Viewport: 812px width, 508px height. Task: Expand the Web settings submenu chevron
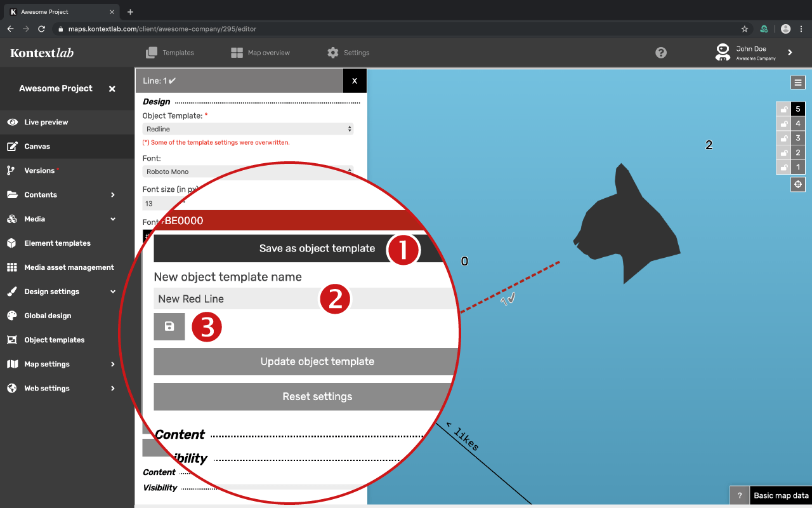click(x=113, y=388)
